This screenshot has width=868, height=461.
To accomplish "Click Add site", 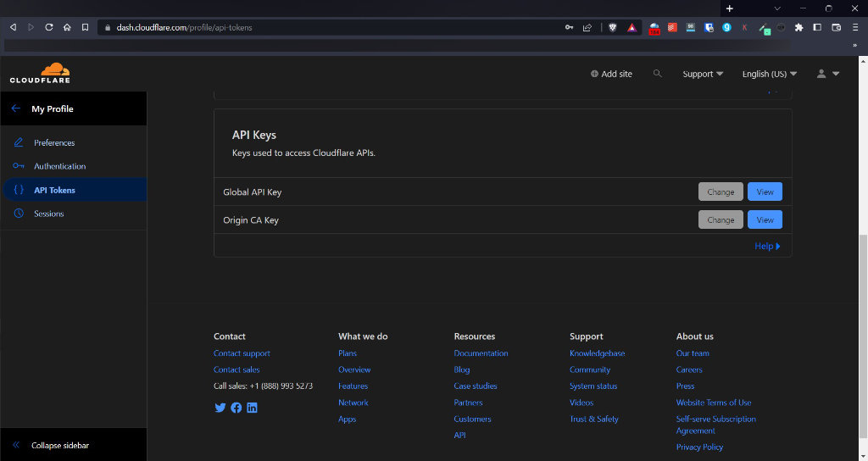I will (611, 74).
